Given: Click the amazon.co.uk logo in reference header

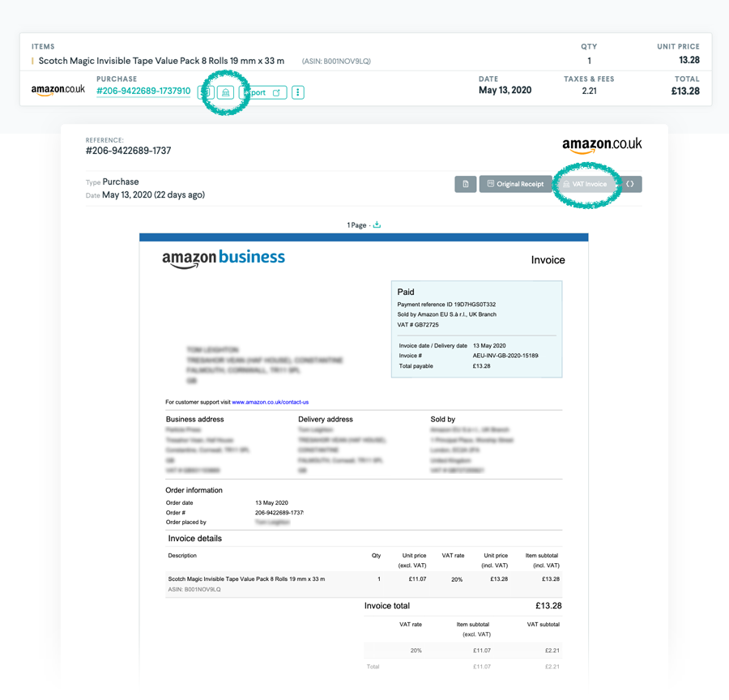Looking at the screenshot, I should pyautogui.click(x=601, y=145).
